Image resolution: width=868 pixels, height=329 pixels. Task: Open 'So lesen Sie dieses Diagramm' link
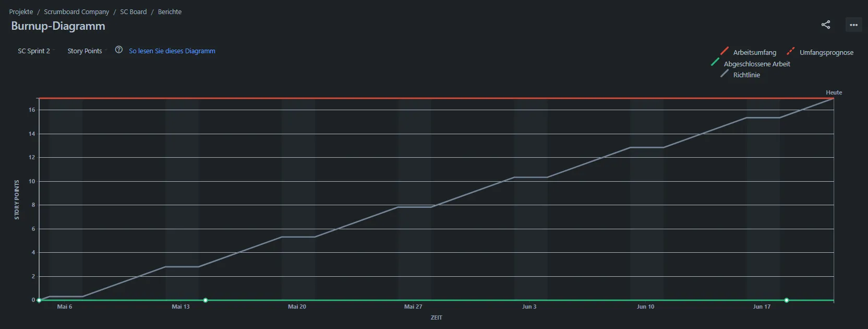[x=172, y=51]
